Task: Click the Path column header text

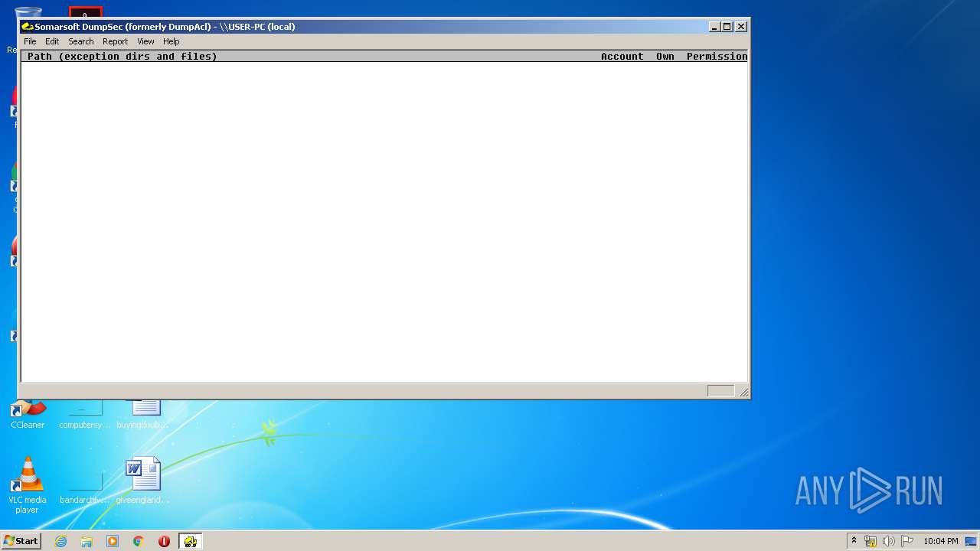Action: [x=122, y=56]
